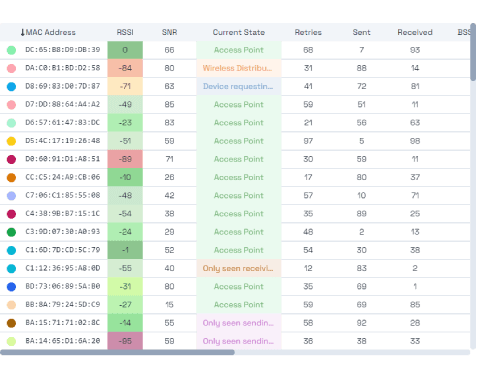Click the horizontal scrollbar thumb
480x380 pixels.
pos(117,352)
